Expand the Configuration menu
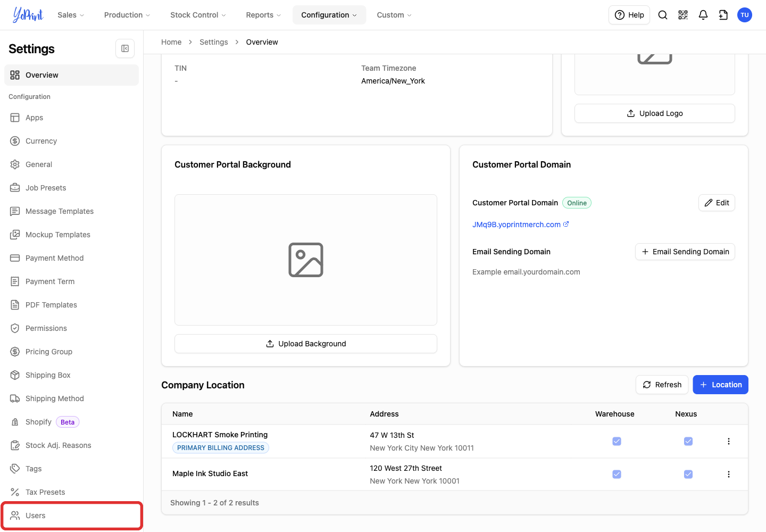Viewport: 766px width, 532px height. (x=329, y=15)
